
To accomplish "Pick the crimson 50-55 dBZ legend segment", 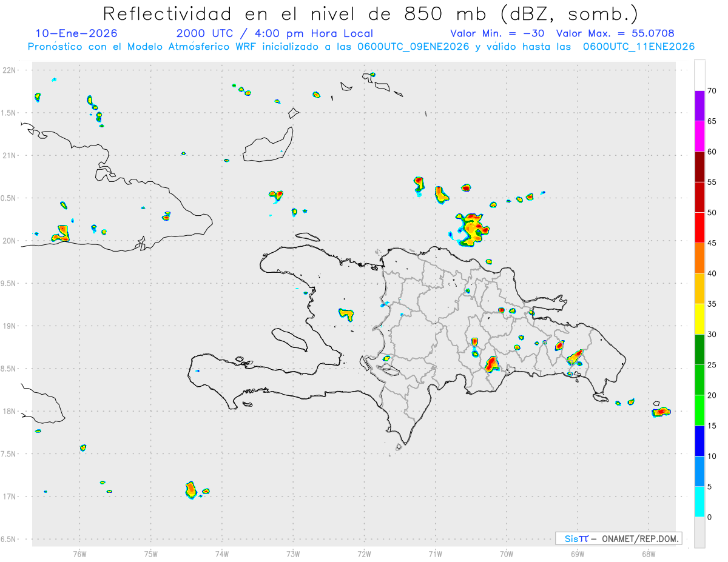I will point(700,197).
